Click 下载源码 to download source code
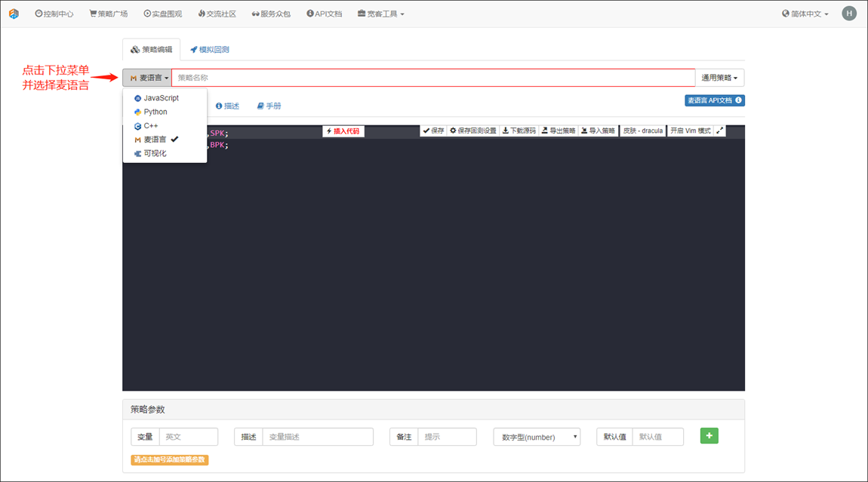The height and width of the screenshot is (482, 868). (x=519, y=130)
